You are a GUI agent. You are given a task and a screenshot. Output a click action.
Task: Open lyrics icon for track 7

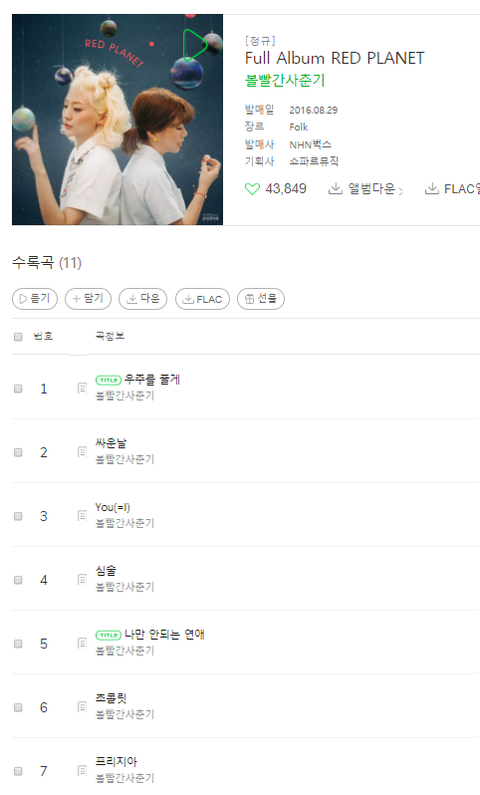pos(82,771)
